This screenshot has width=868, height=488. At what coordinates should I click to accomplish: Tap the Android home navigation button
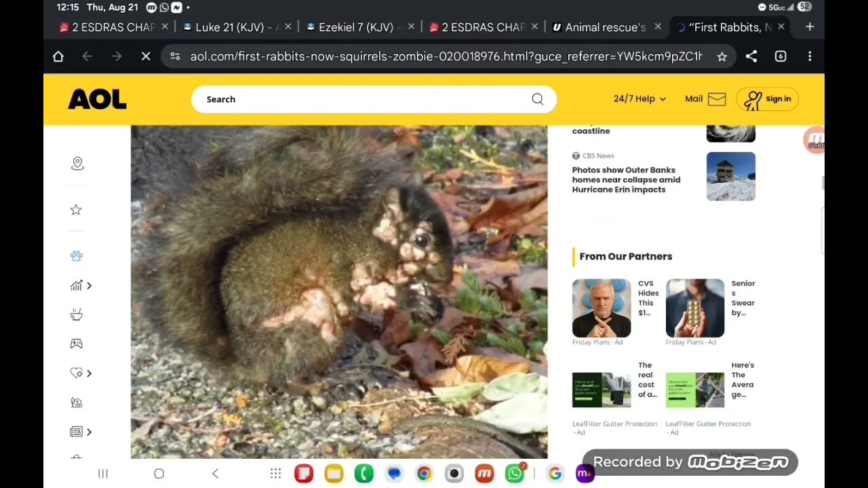click(x=159, y=474)
